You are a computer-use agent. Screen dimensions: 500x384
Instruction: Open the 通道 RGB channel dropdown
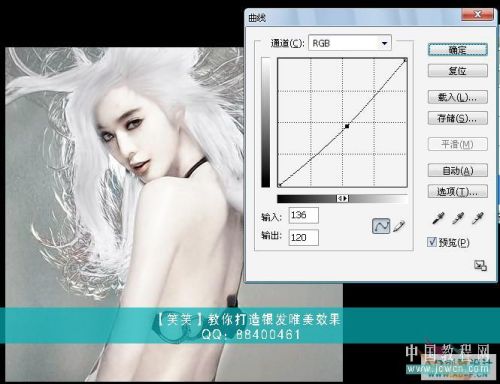(350, 43)
